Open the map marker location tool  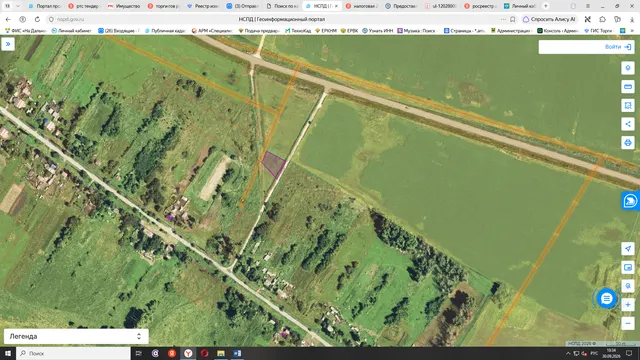coord(628,68)
